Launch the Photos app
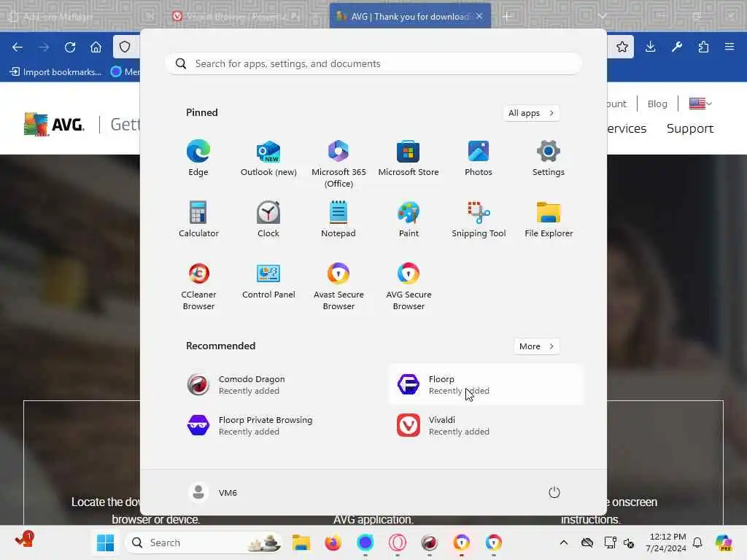Screen dimensions: 747x560 point(479,158)
